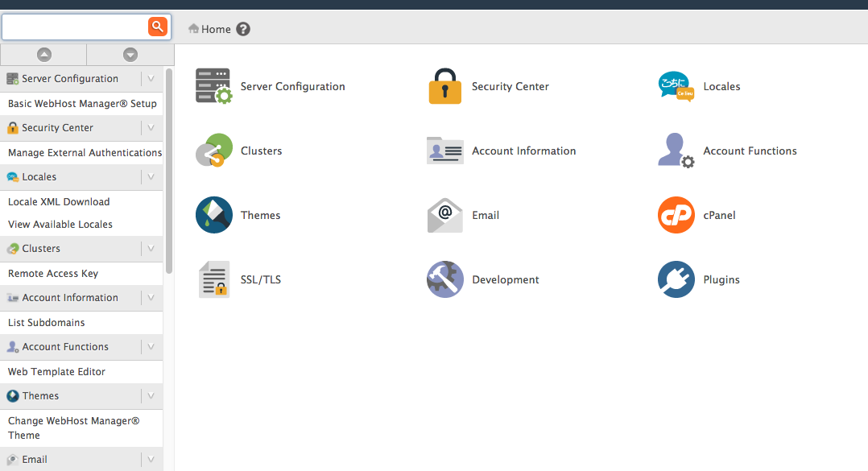The width and height of the screenshot is (868, 471).
Task: Click small Account Information icon in sidebar
Action: point(12,298)
